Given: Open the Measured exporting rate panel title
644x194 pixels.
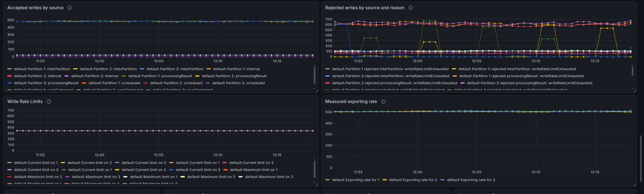Looking at the screenshot, I should click(x=351, y=102).
